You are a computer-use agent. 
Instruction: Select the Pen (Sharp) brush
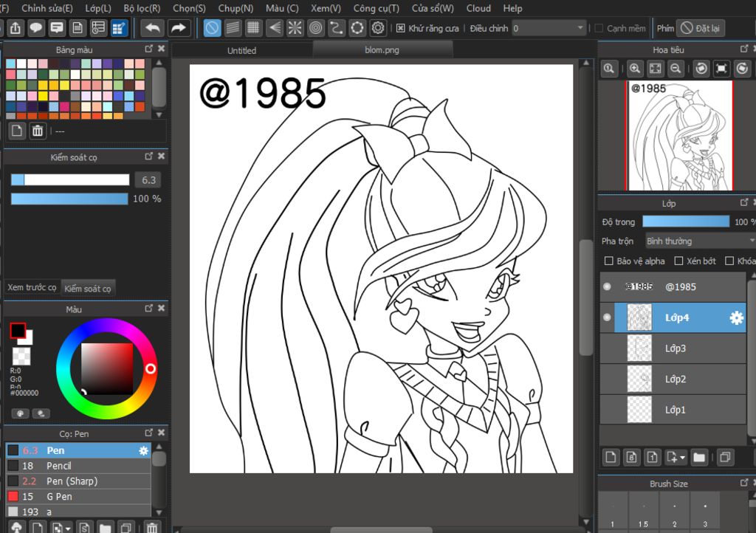(x=78, y=481)
